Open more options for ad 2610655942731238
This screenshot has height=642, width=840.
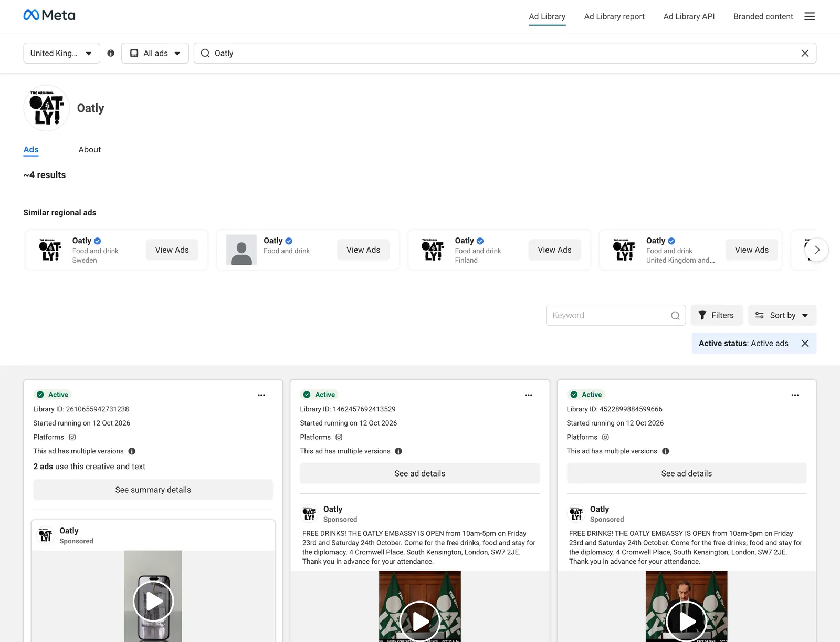coord(261,395)
